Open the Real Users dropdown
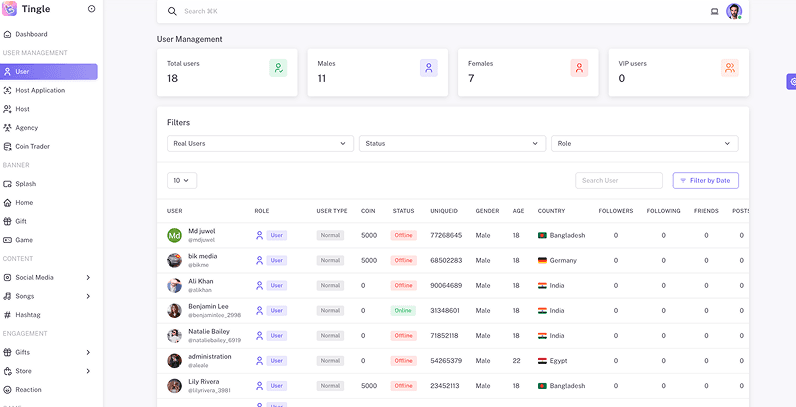Screen dimensions: 796x407 260,144
